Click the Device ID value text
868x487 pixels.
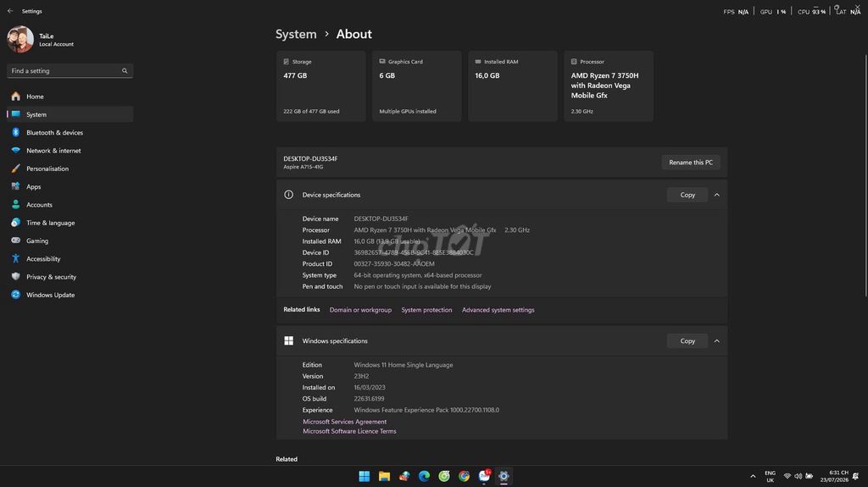pos(414,252)
